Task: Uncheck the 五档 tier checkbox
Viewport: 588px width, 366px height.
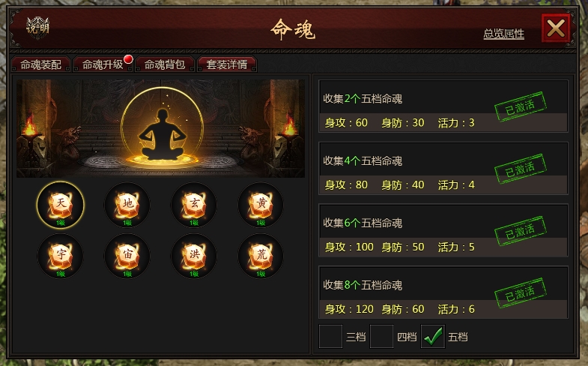Action: (x=433, y=336)
